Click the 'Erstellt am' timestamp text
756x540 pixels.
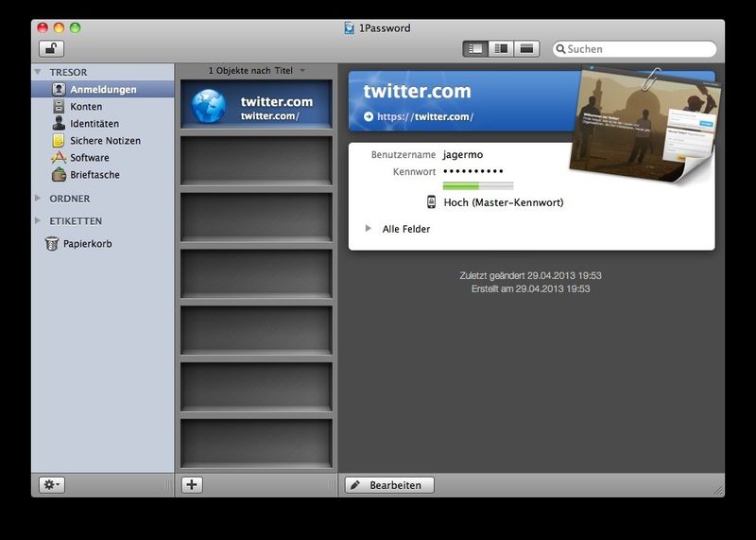click(530, 288)
